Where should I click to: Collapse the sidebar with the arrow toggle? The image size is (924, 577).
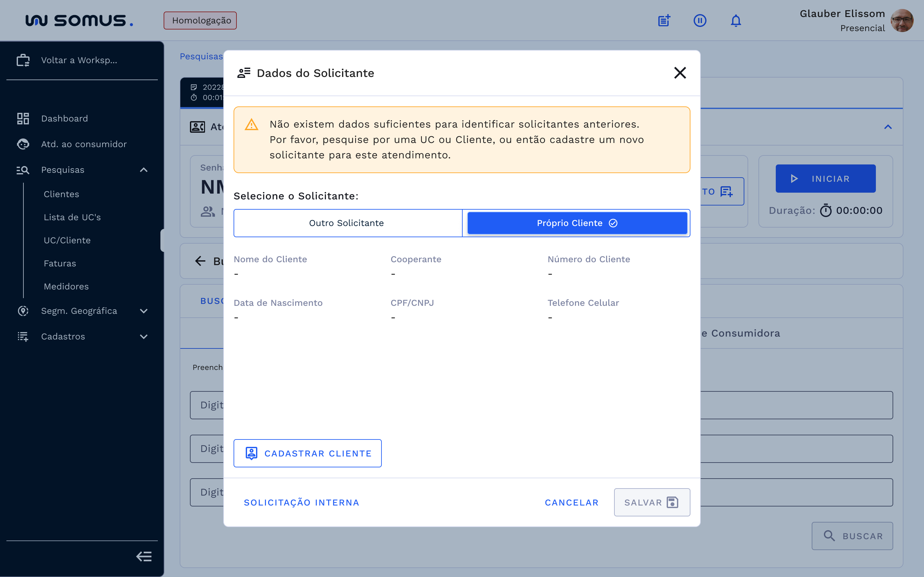click(x=144, y=556)
